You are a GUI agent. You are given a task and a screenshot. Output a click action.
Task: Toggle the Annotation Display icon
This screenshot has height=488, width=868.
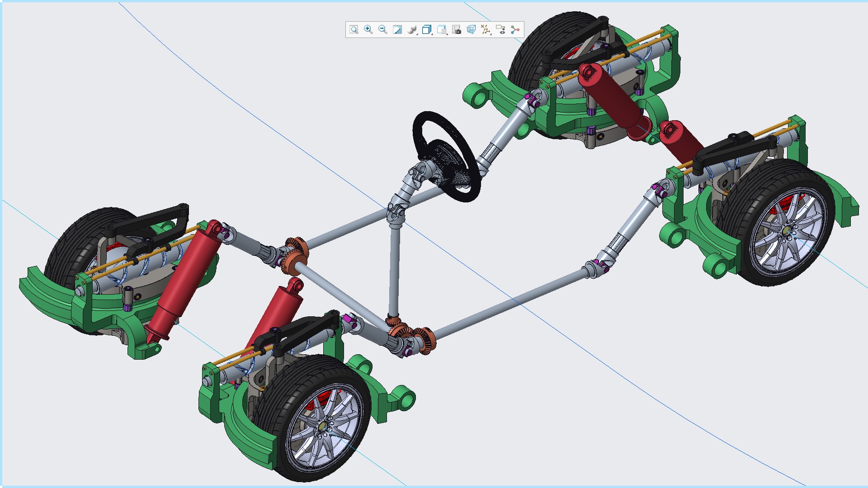(500, 30)
